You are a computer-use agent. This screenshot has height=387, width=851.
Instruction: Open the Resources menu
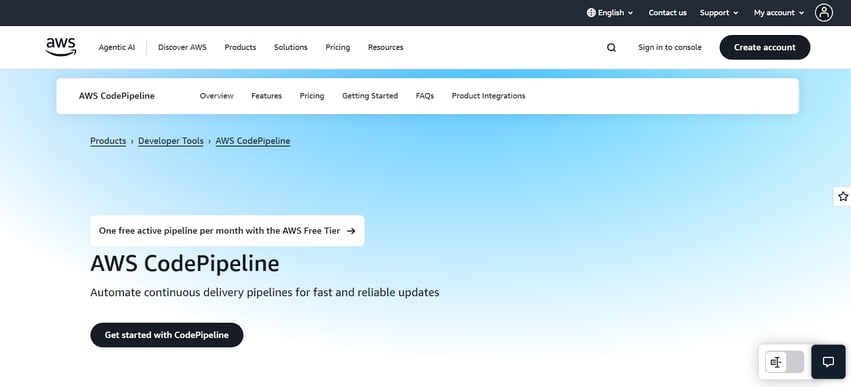coord(385,47)
